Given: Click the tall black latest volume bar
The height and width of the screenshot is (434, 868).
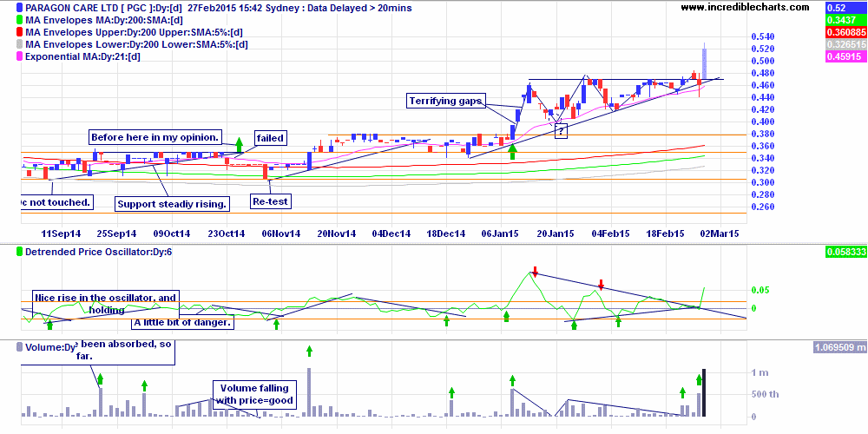Looking at the screenshot, I should tap(704, 392).
